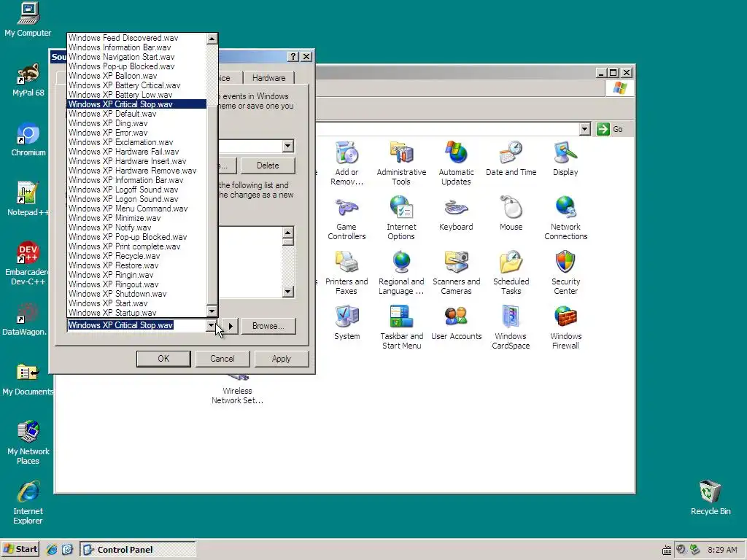Screen dimensions: 747x560
Task: Choose Windows XP Balloon.wav option
Action: click(x=136, y=76)
